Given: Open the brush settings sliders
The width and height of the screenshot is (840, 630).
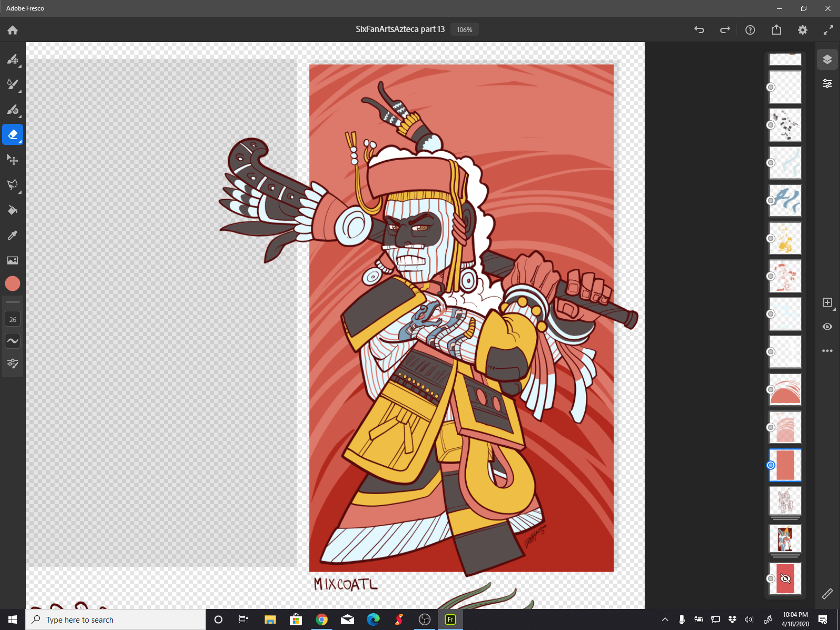Looking at the screenshot, I should click(x=13, y=363).
